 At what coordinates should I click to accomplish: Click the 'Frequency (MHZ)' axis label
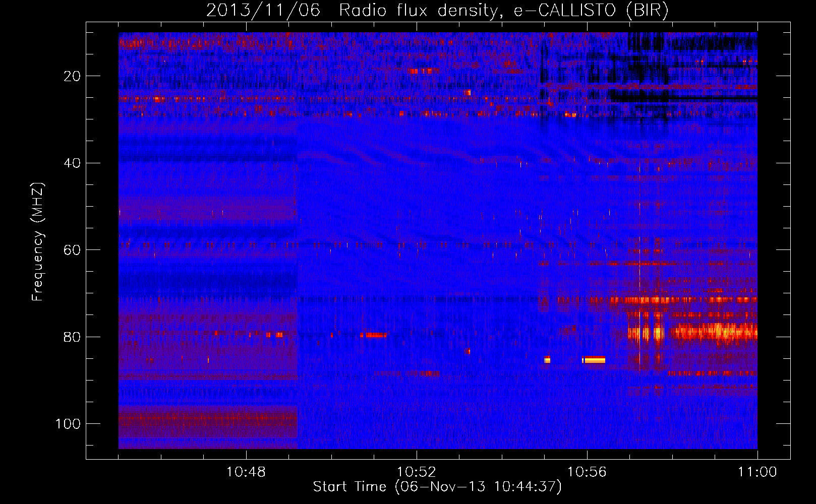38,242
